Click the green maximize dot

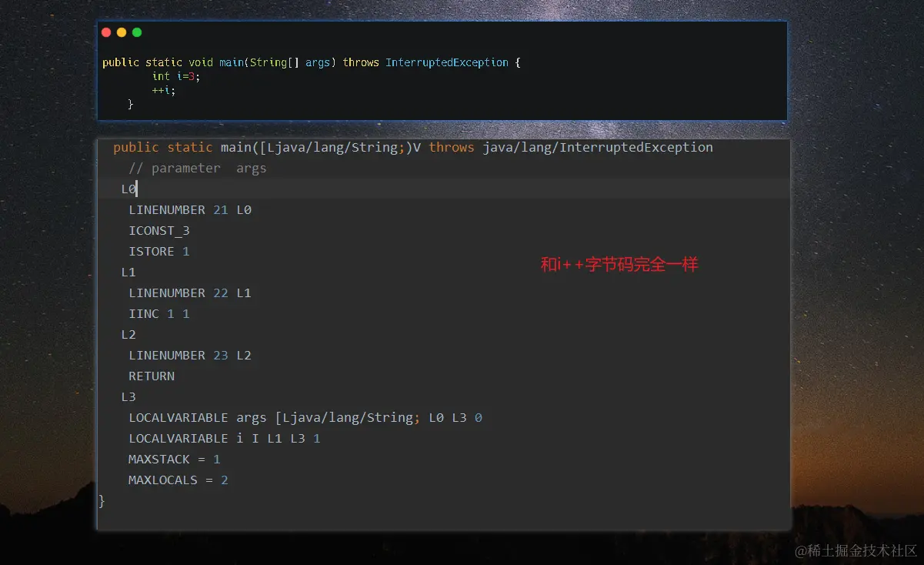click(137, 32)
